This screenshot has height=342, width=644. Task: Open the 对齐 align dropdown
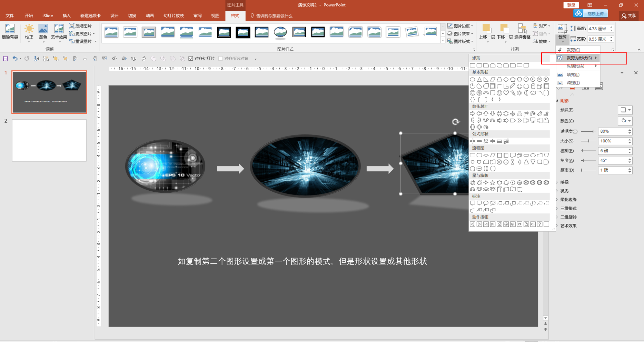(x=542, y=26)
